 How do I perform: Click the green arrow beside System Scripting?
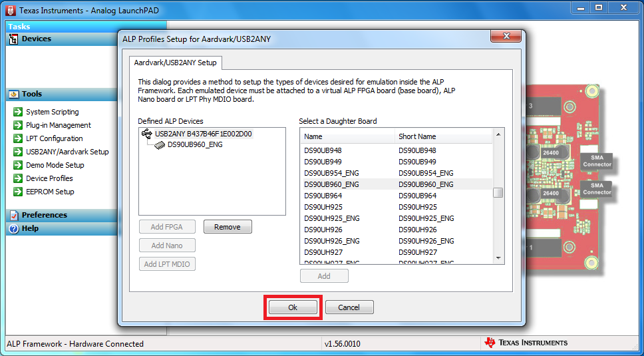click(18, 112)
